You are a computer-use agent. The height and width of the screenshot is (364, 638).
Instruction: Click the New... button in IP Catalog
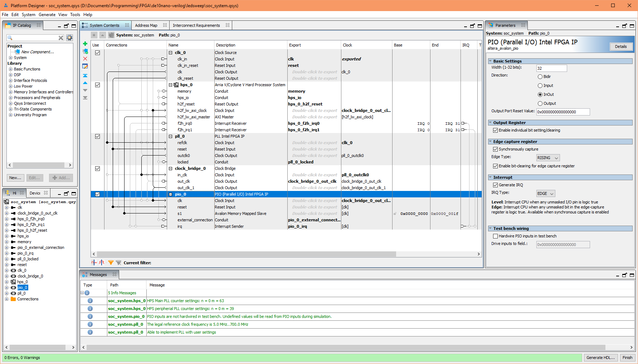(x=15, y=178)
